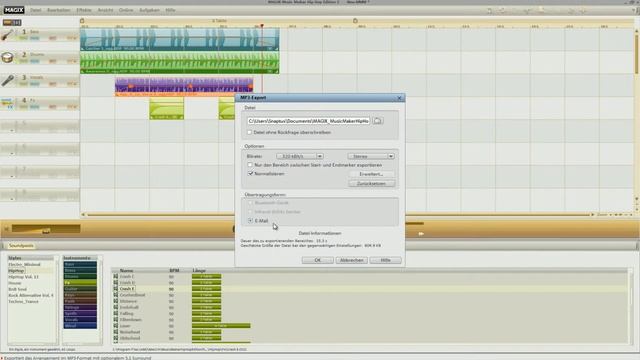This screenshot has height=360, width=640.
Task: Select the Guitar instrument swatch
Action: tap(80, 289)
